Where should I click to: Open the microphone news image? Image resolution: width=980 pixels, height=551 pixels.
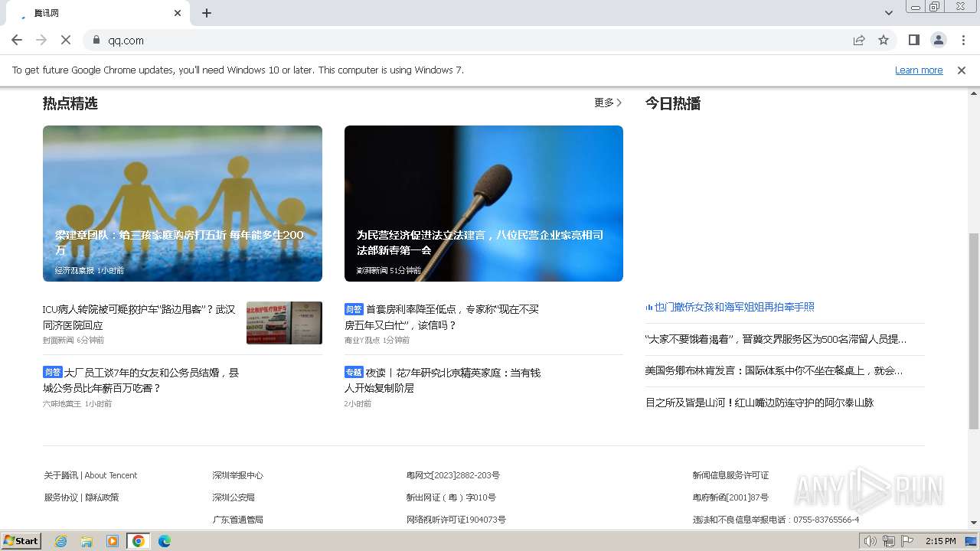(484, 204)
